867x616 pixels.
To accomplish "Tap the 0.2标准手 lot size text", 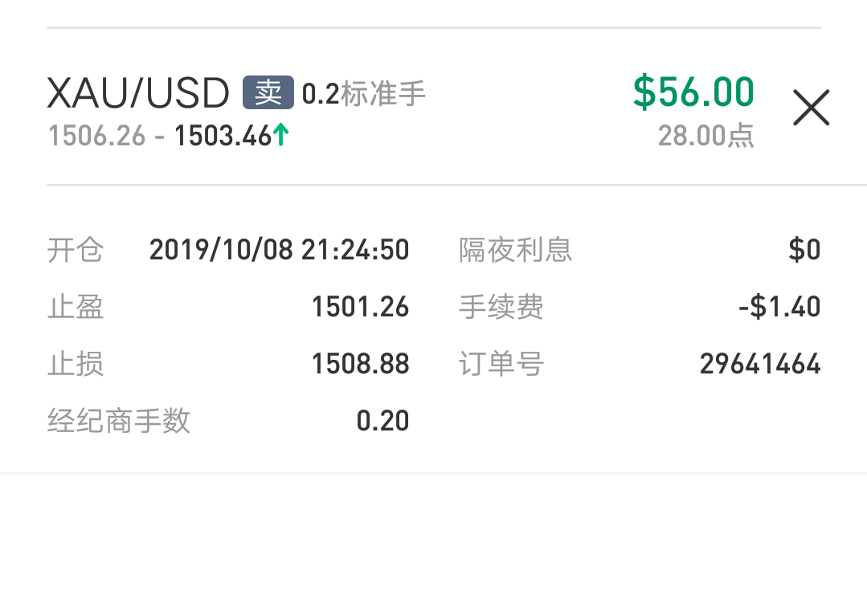I will (x=364, y=93).
